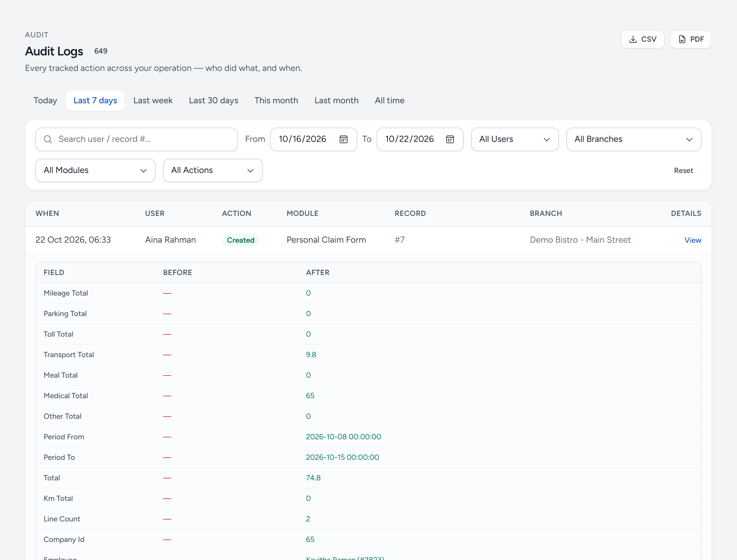Click Period From value 2026-10-08 00:00:00
Image resolution: width=737 pixels, height=560 pixels.
coord(343,437)
